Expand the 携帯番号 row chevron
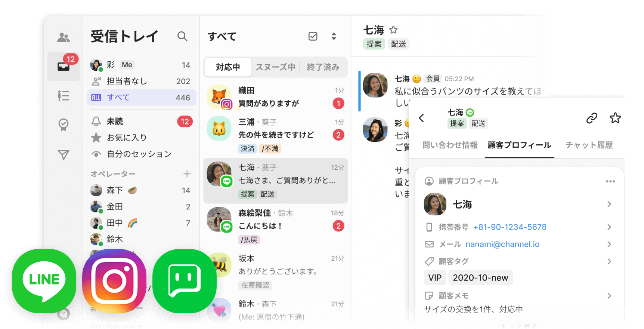This screenshot has height=329, width=644. (x=609, y=227)
